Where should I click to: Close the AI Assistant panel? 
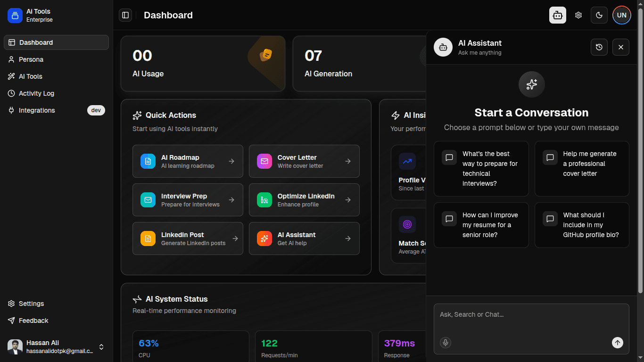(x=621, y=47)
